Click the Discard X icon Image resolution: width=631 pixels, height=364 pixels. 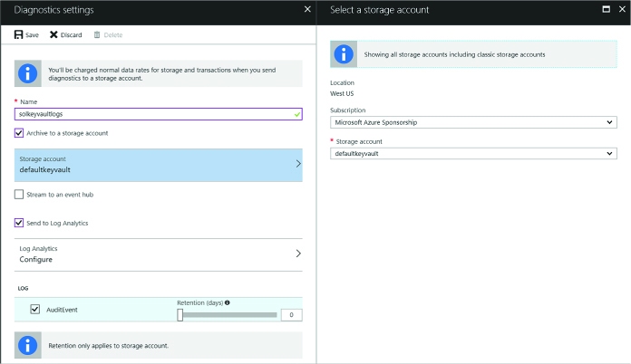tap(53, 34)
